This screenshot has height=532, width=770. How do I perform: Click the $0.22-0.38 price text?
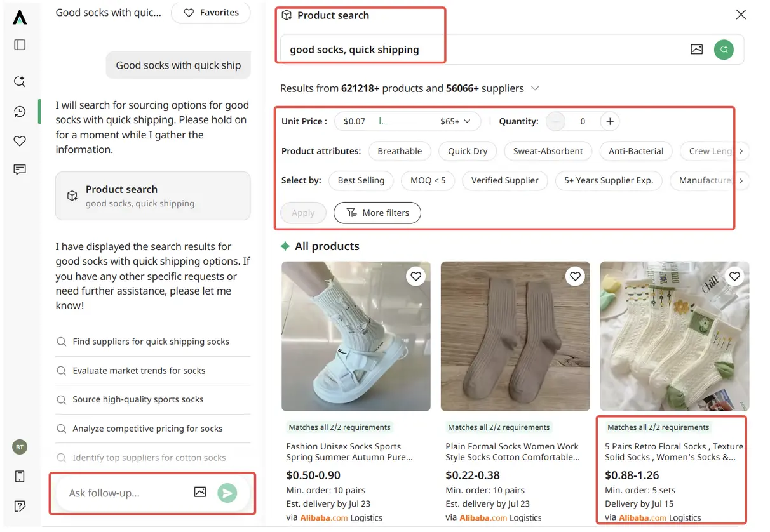(x=473, y=475)
